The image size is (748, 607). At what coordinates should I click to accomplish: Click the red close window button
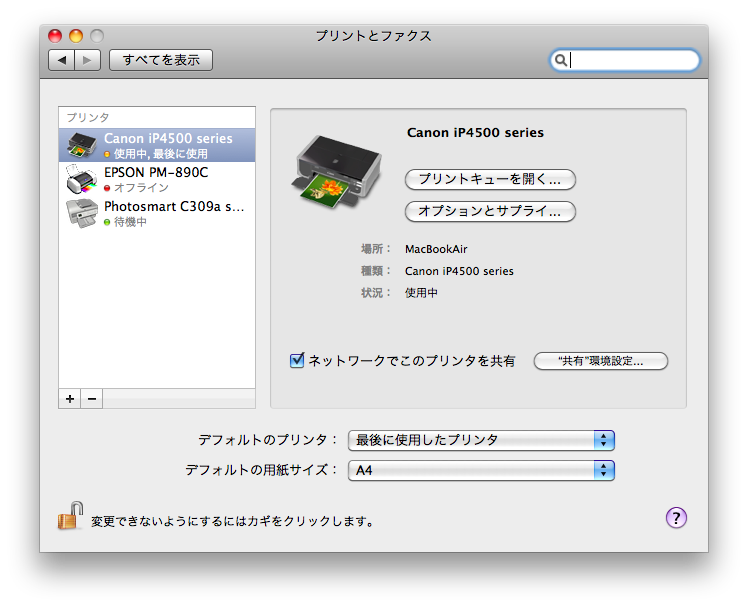click(55, 36)
